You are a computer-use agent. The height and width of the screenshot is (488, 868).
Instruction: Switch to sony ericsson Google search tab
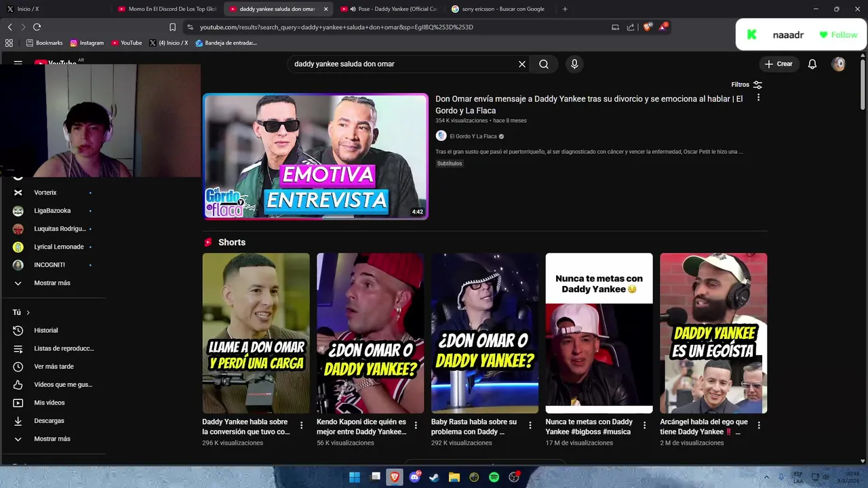pyautogui.click(x=500, y=9)
